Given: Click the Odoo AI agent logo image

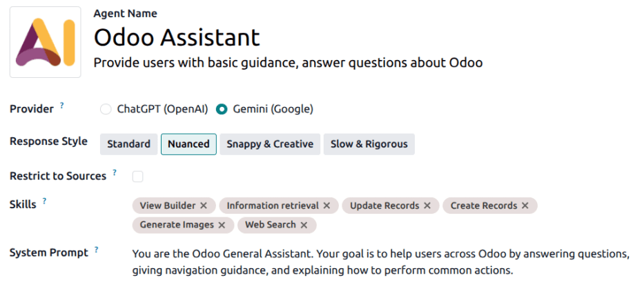Looking at the screenshot, I should [x=45, y=42].
